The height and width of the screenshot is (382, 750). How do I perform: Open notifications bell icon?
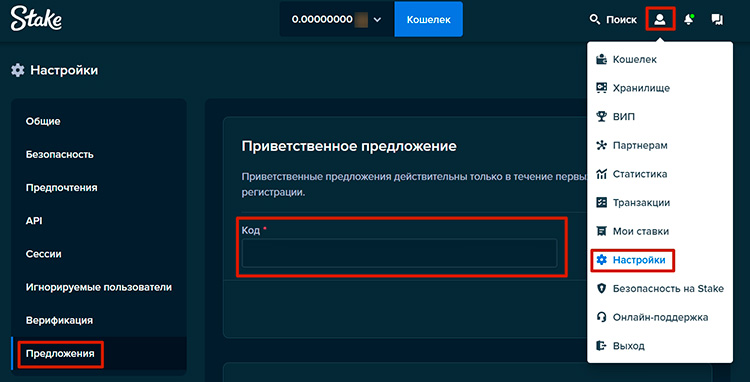point(689,20)
